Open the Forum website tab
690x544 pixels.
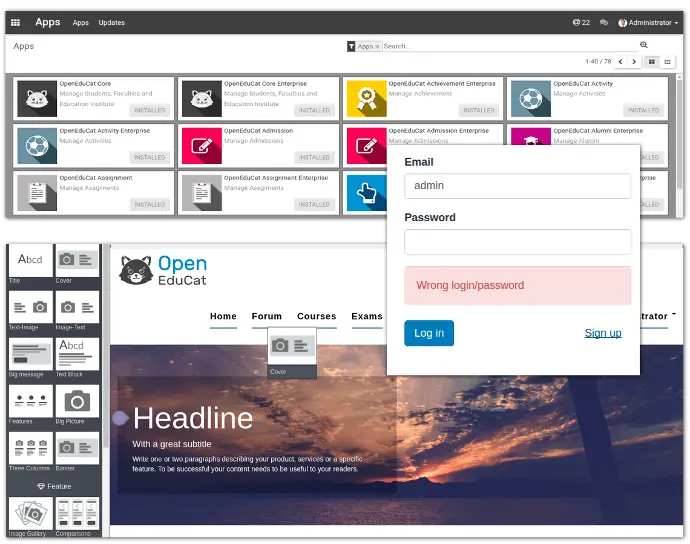(267, 316)
